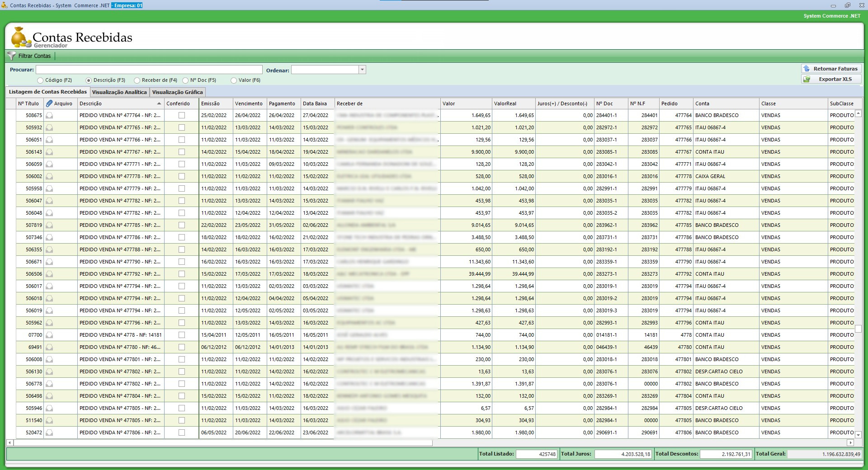The width and height of the screenshot is (868, 470).
Task: Click the Exportar XLS spreadsheet icon
Action: tap(807, 79)
